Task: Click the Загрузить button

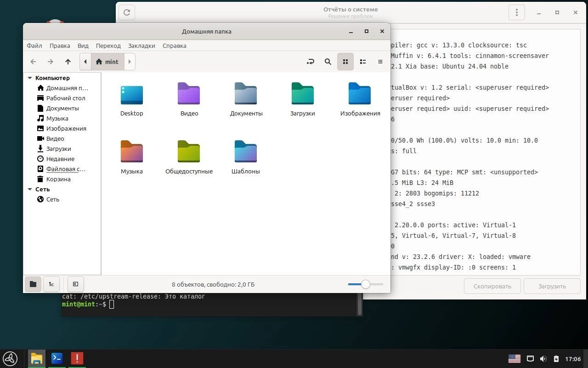Action: click(552, 286)
